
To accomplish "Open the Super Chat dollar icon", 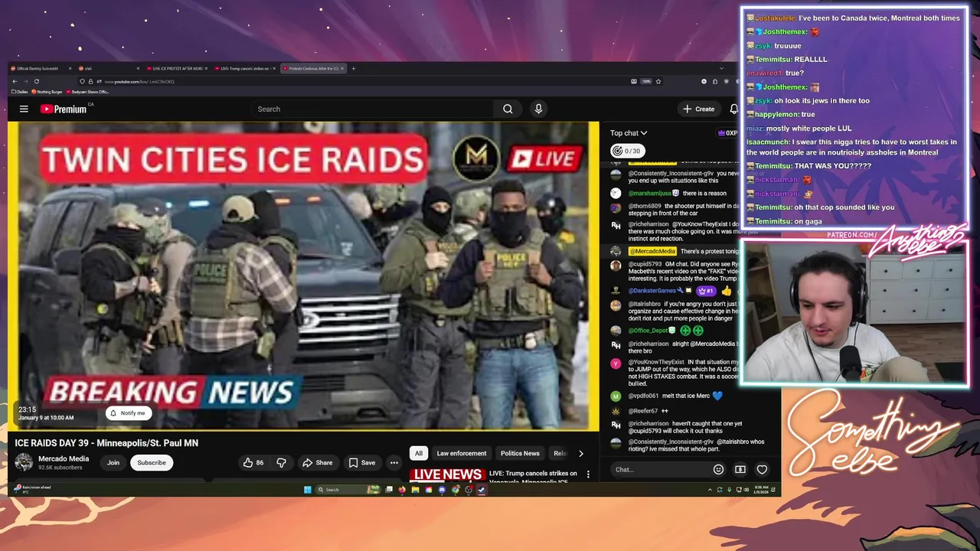I will pyautogui.click(x=740, y=469).
